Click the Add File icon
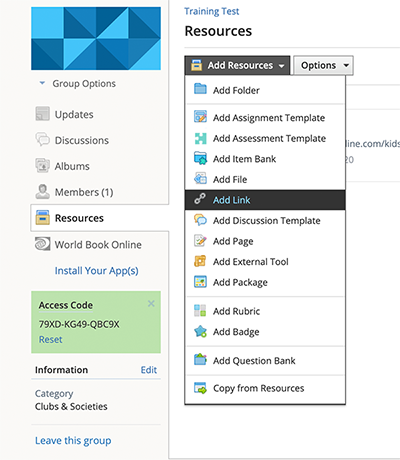 click(200, 179)
